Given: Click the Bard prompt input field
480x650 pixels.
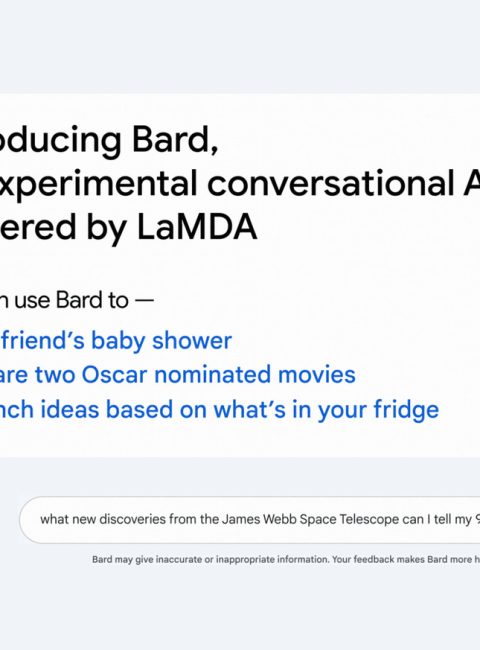Looking at the screenshot, I should (x=250, y=519).
